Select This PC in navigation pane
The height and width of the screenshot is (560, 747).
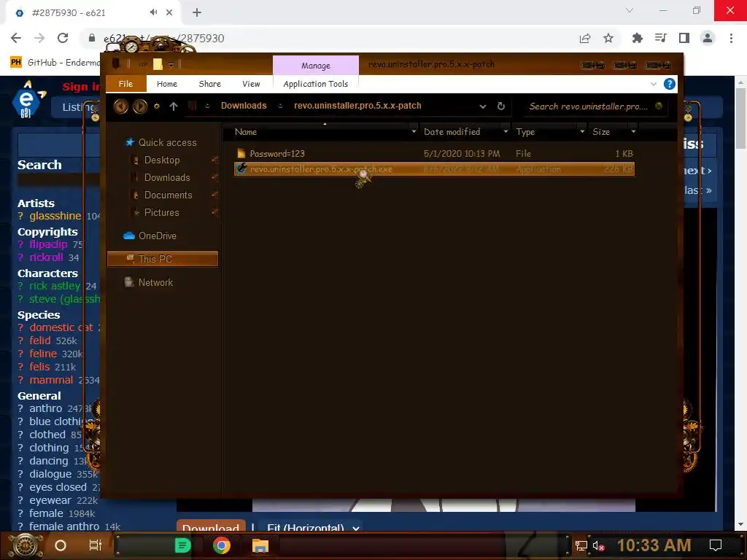[x=163, y=259]
